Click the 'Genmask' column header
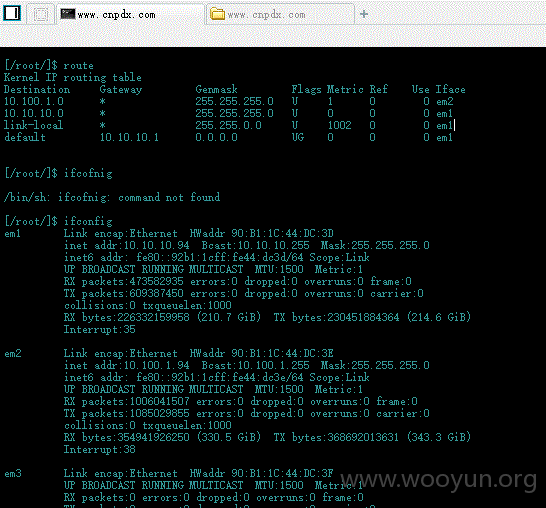 216,89
